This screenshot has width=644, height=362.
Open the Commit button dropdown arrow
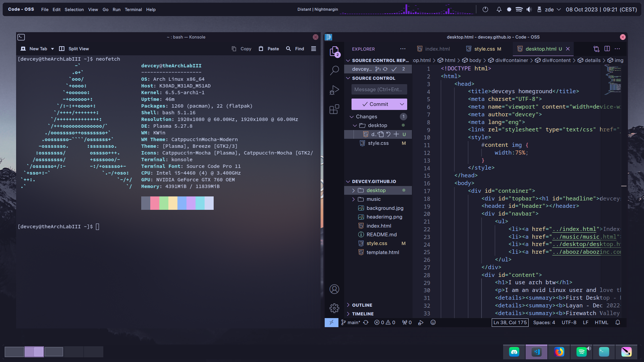(x=402, y=104)
